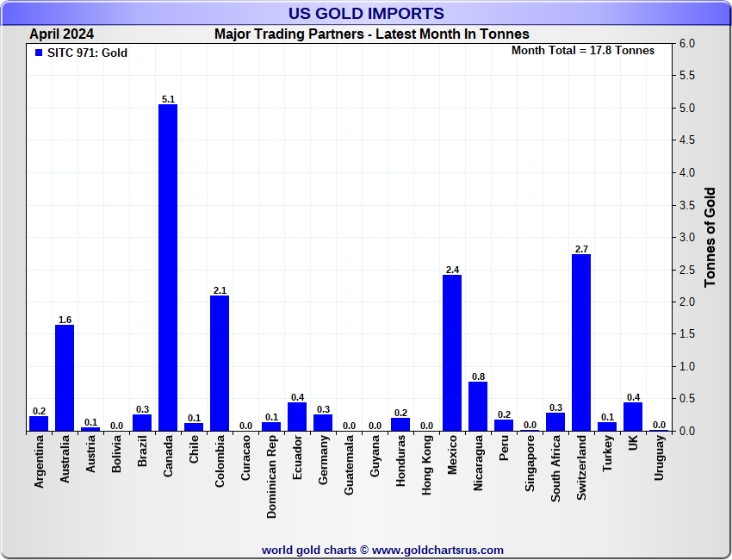Click the South Africa bar at 0.3
Screen dimensions: 732x560
point(555,422)
